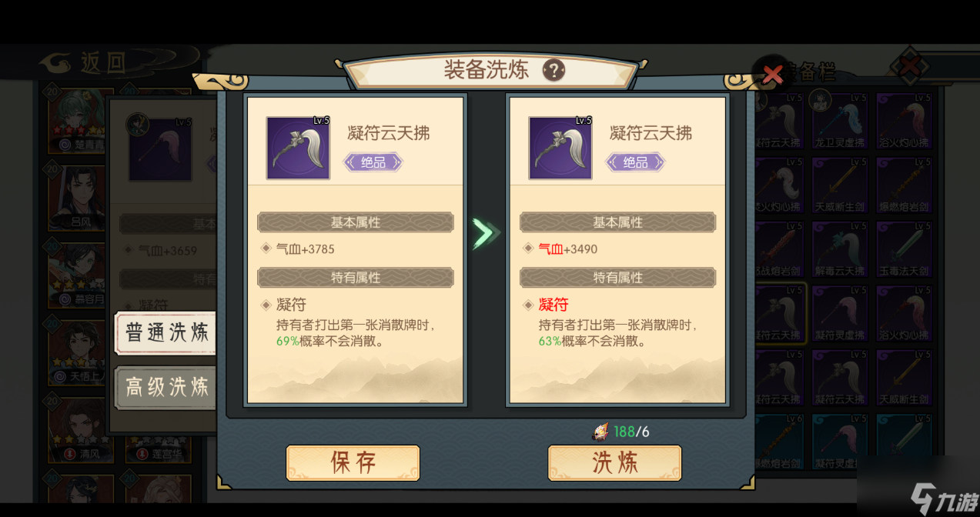Viewport: 980px width, 517px height.
Task: Click the 洗炼 button
Action: 614,462
